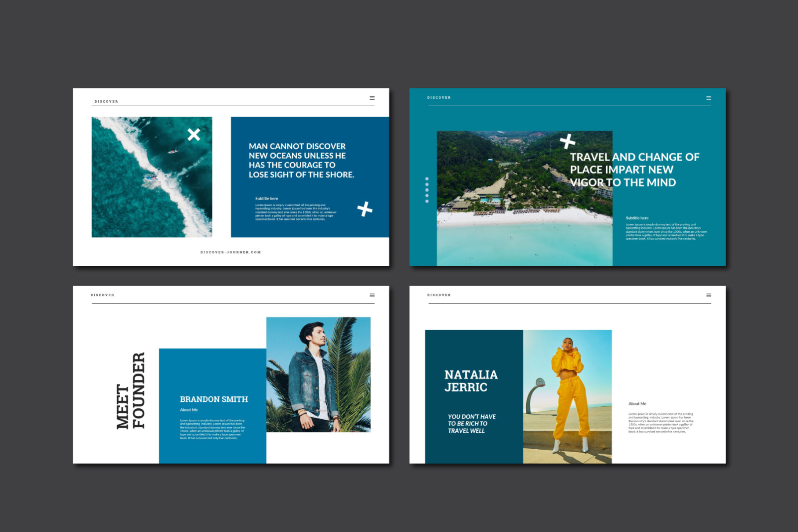Click the white X icon on ocean wave photo
The height and width of the screenshot is (532, 798).
coord(194,135)
